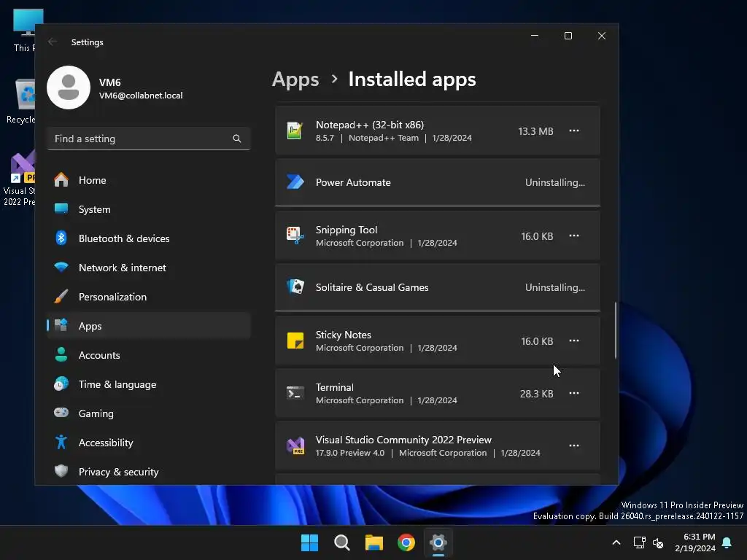Open Privacy & security settings
The image size is (747, 560).
(x=149, y=472)
